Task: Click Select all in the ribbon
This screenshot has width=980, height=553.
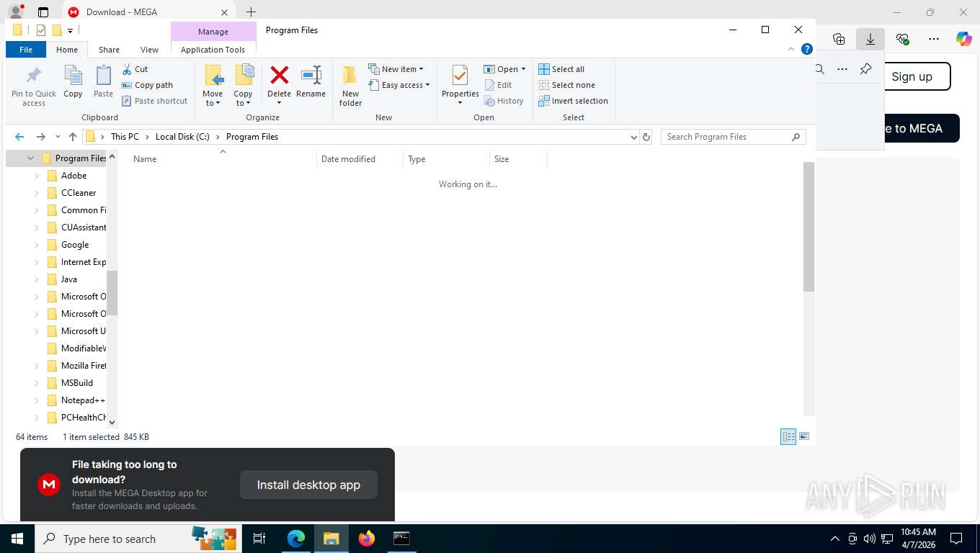Action: [561, 69]
